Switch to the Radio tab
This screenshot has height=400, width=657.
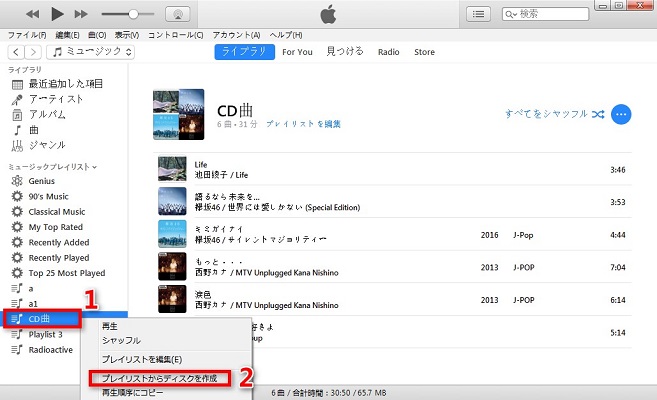point(388,52)
